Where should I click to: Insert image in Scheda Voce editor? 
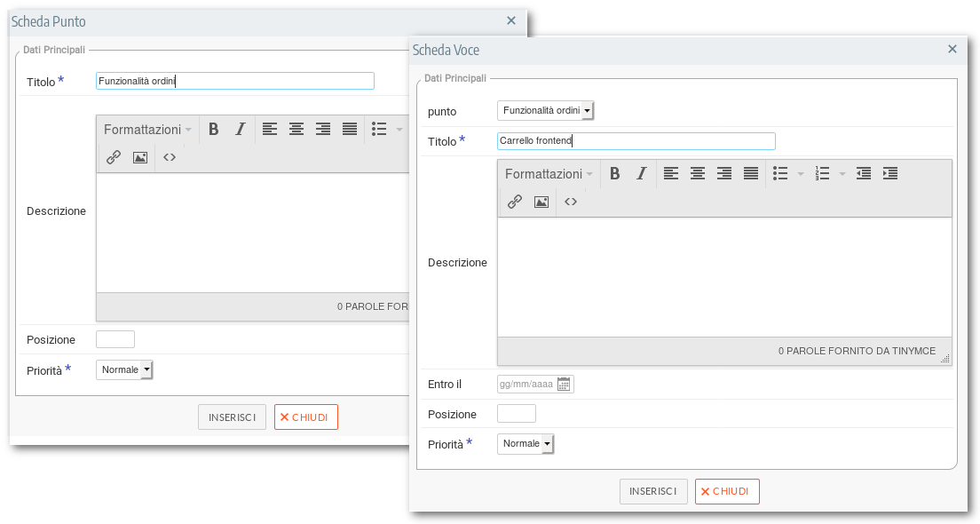coord(541,202)
